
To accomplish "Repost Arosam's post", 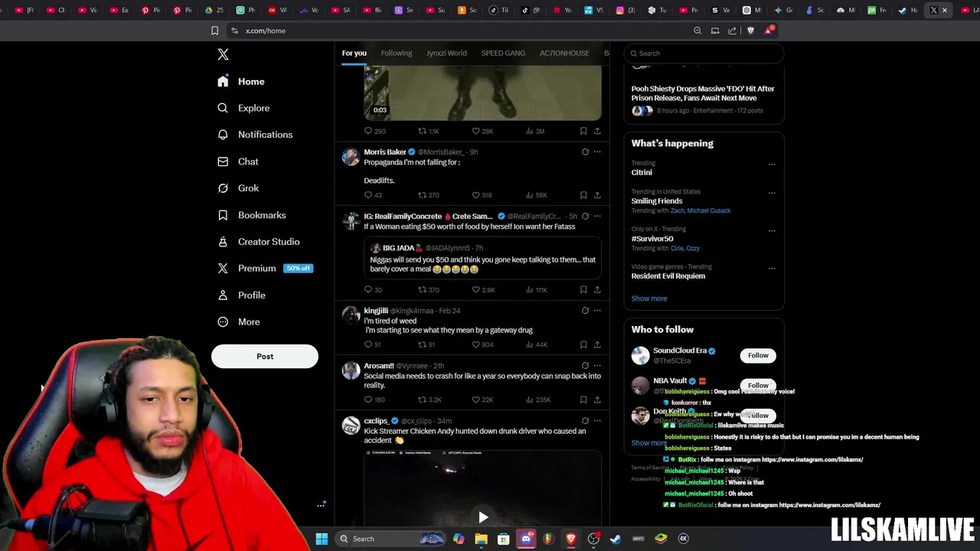I will point(430,399).
